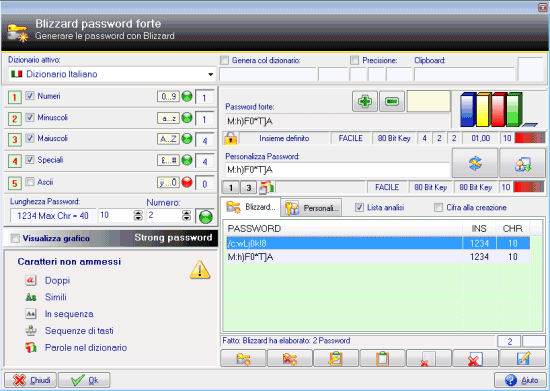Toggle the Numeri checkbox
Viewport: 550px width, 391px height.
tap(30, 96)
